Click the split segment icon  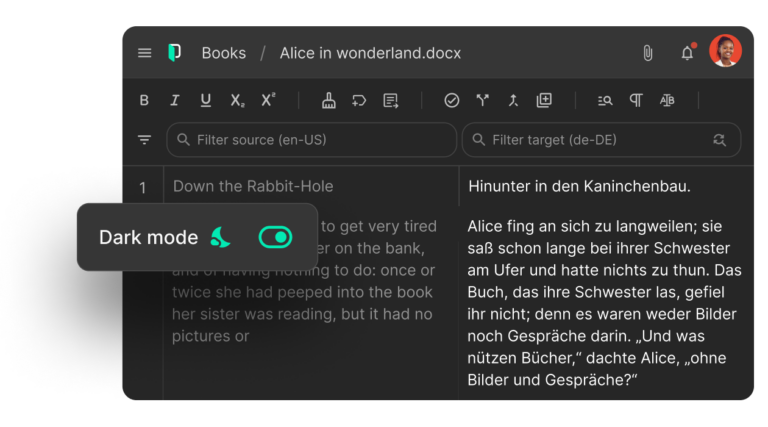pos(483,100)
